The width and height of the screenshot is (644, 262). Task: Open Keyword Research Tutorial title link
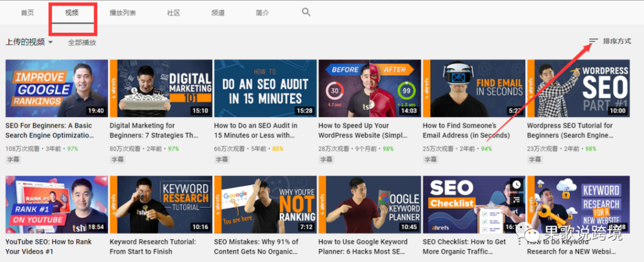153,246
